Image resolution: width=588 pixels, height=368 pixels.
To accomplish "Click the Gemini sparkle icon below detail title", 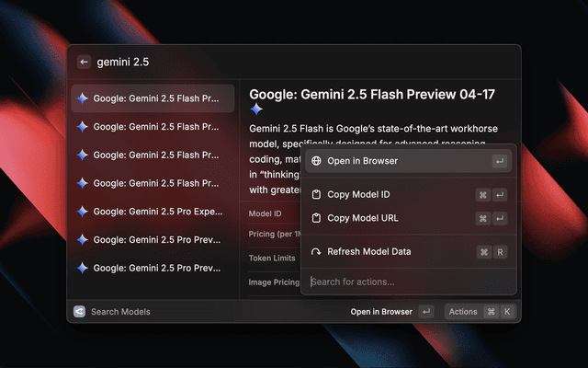I will click(x=256, y=109).
